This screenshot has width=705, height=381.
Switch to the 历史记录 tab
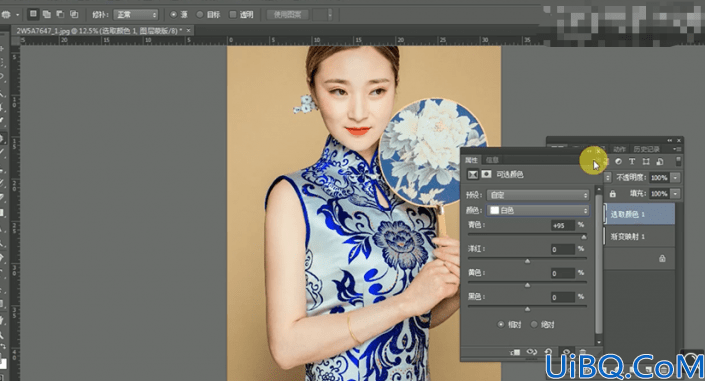(647, 149)
